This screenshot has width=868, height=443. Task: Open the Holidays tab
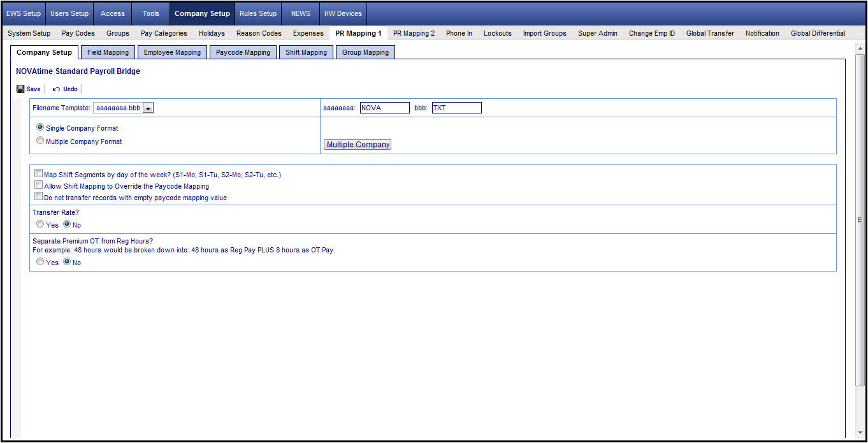(212, 33)
